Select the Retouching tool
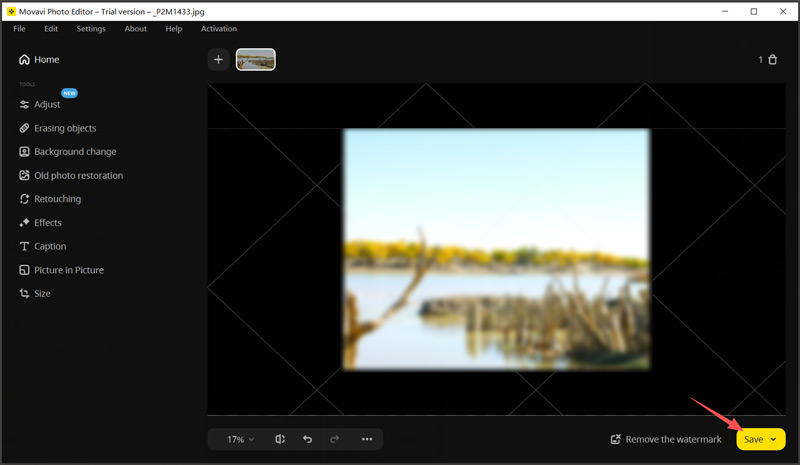The height and width of the screenshot is (465, 800). pos(50,199)
